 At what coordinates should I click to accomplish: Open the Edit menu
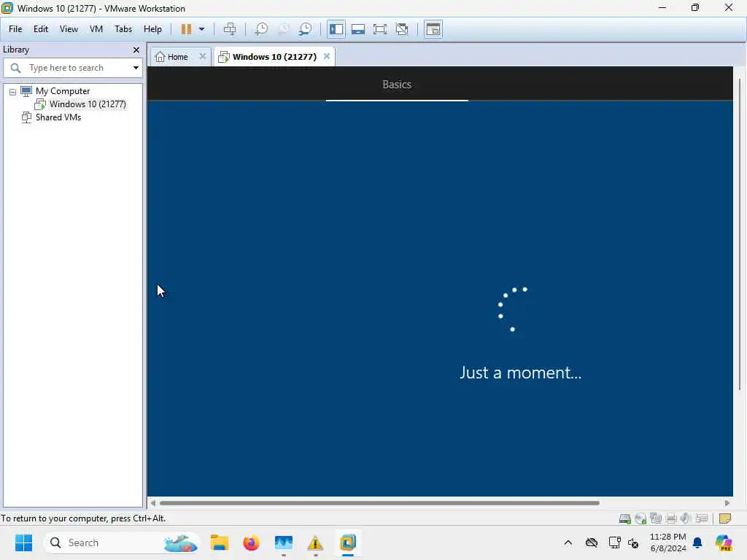tap(41, 29)
